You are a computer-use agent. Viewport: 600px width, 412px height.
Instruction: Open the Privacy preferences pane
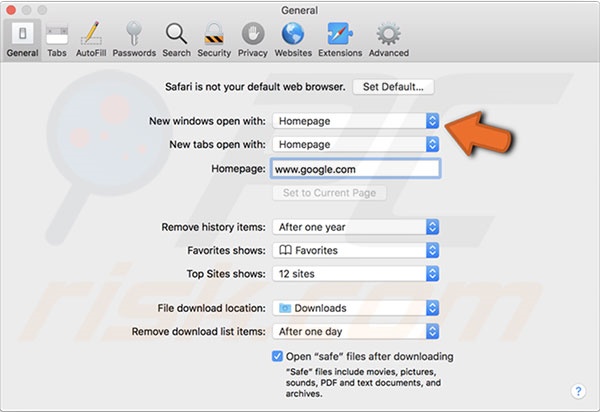[x=252, y=39]
